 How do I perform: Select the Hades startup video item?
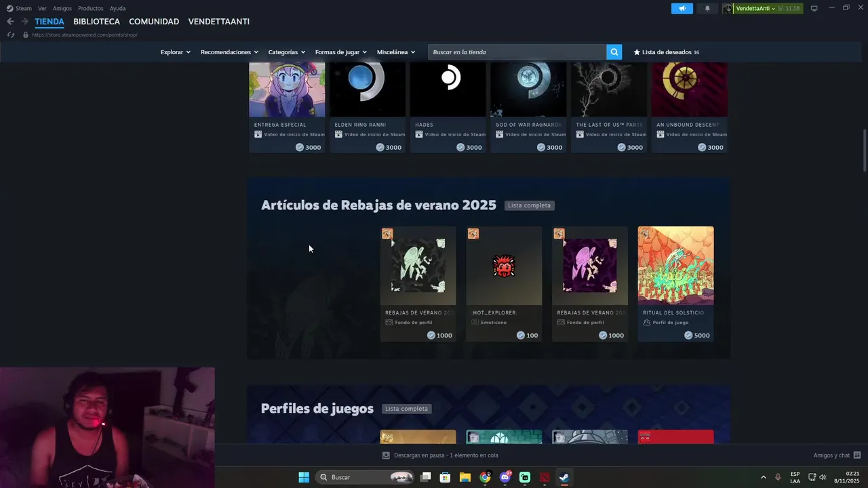448,107
